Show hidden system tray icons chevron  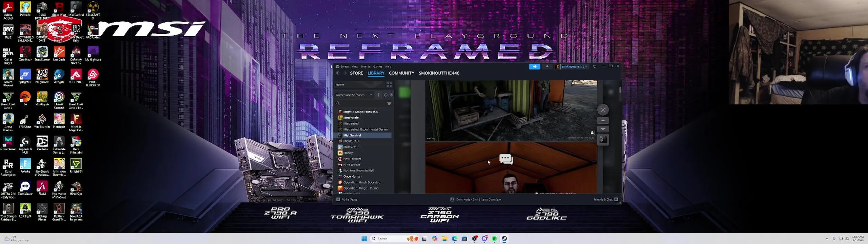tap(827, 239)
